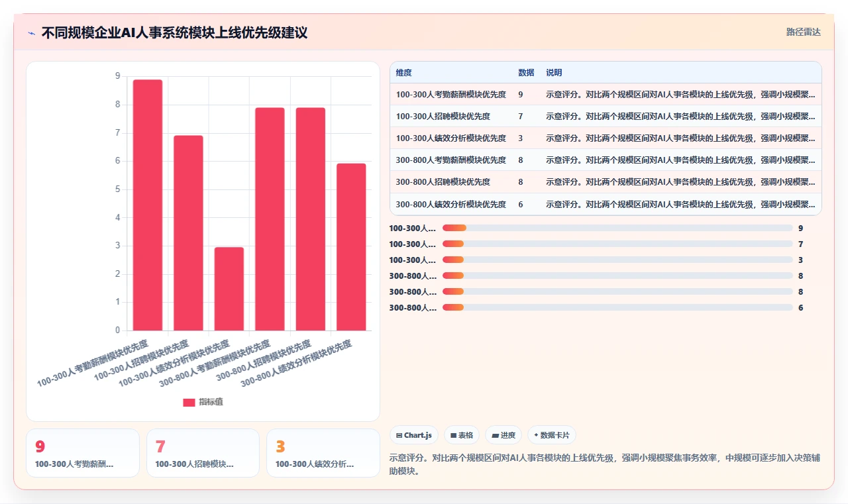
Task: Toggle the 指标值 legend swatch
Action: point(189,402)
